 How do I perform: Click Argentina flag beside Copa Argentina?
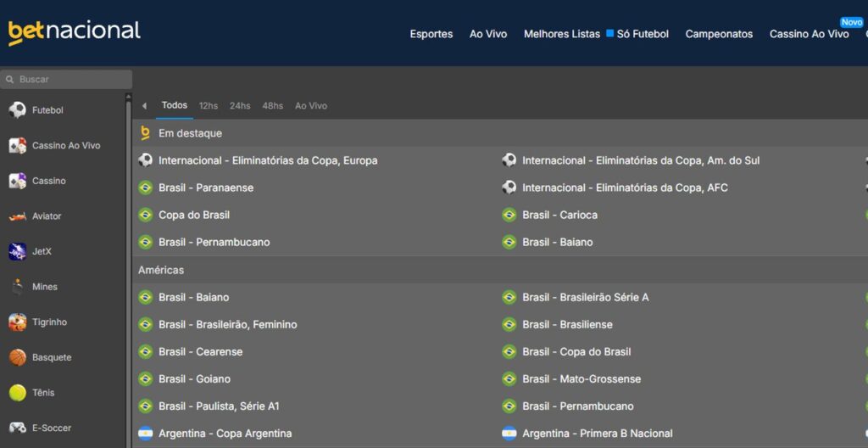146,433
